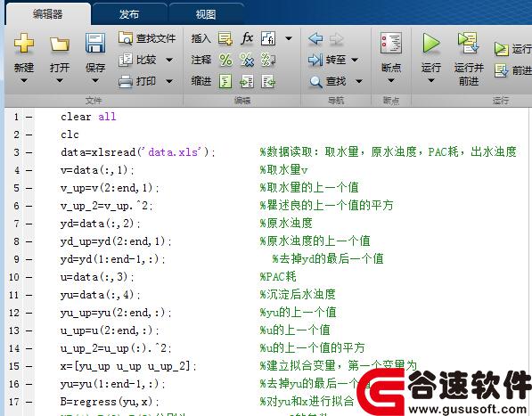This screenshot has height=416, width=532.
Task: Click the back navigation arrow
Action: (315, 38)
